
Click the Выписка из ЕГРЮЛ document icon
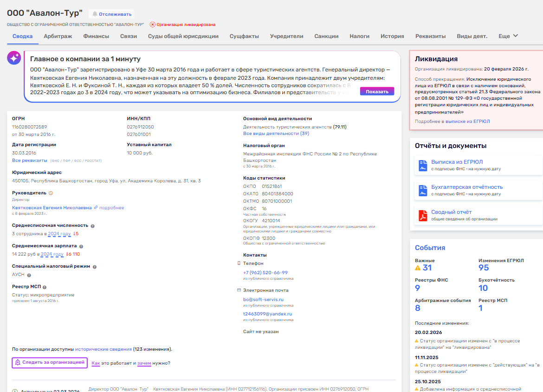423,165
